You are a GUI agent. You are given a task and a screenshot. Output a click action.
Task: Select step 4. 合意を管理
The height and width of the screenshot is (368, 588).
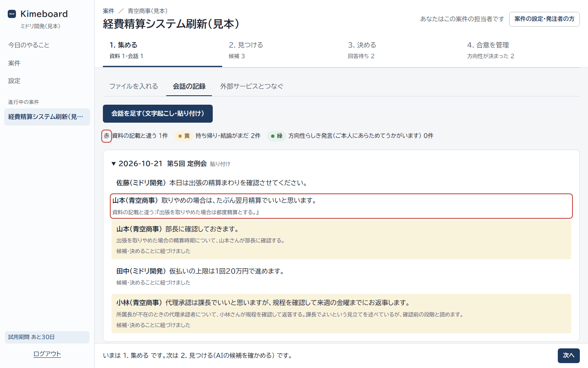[x=520, y=50]
